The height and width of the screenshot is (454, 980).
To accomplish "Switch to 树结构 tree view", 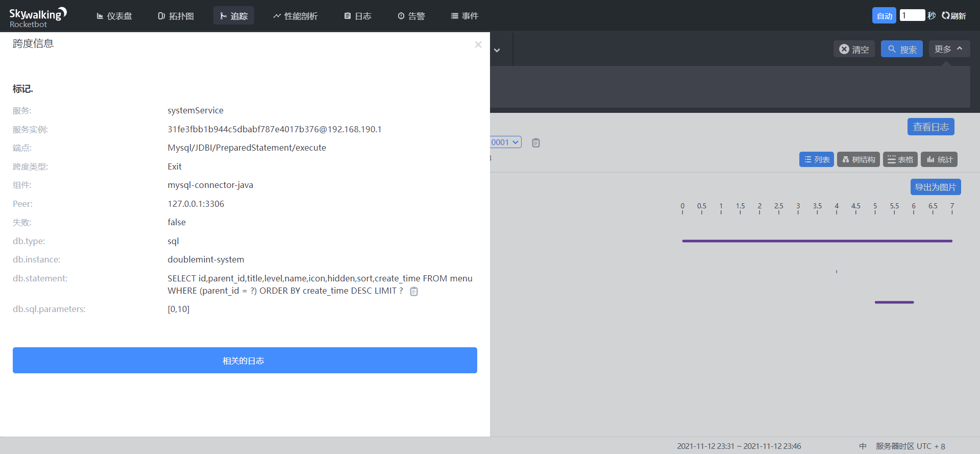I will coord(859,159).
